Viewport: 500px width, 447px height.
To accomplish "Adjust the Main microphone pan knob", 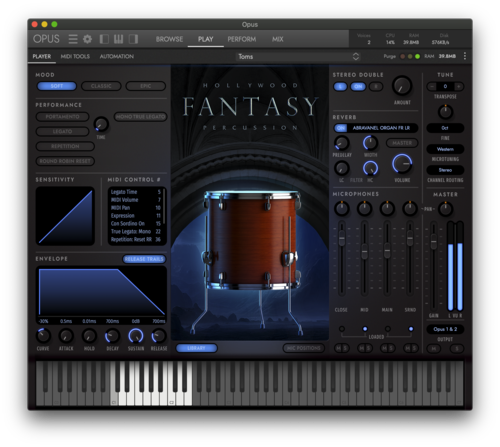I will click(x=387, y=209).
